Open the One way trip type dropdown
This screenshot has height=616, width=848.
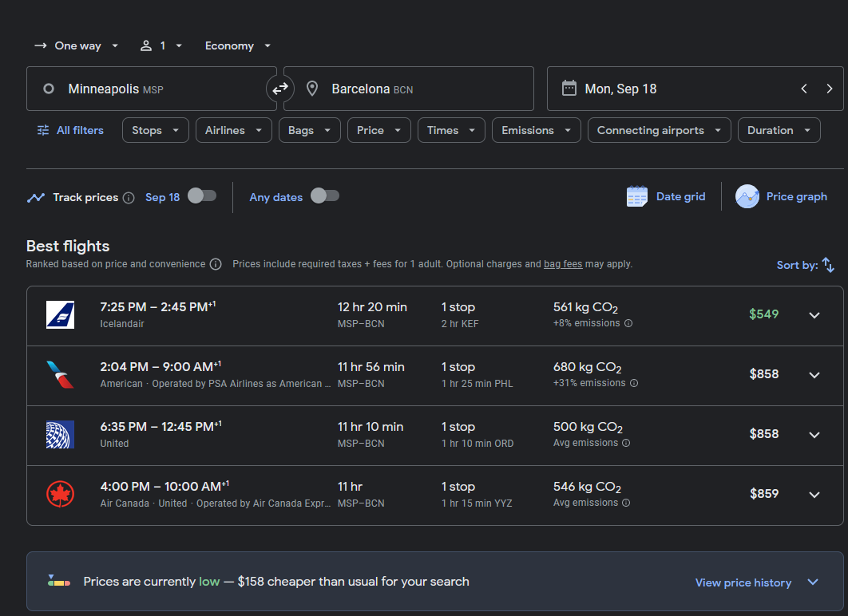point(76,46)
